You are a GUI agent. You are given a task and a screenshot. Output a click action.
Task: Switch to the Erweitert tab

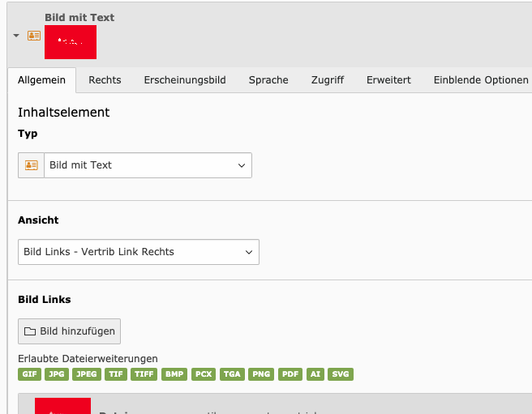point(388,80)
